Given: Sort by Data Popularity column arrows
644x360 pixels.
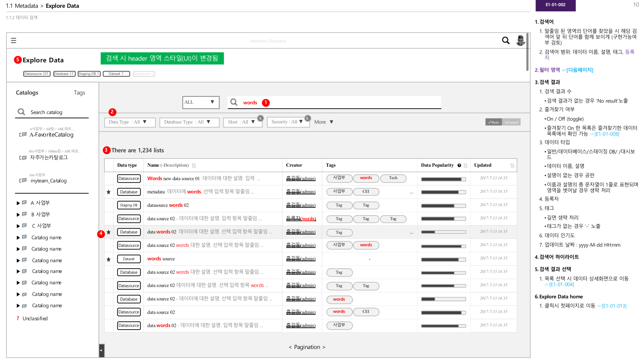Looking at the screenshot, I should (x=465, y=165).
